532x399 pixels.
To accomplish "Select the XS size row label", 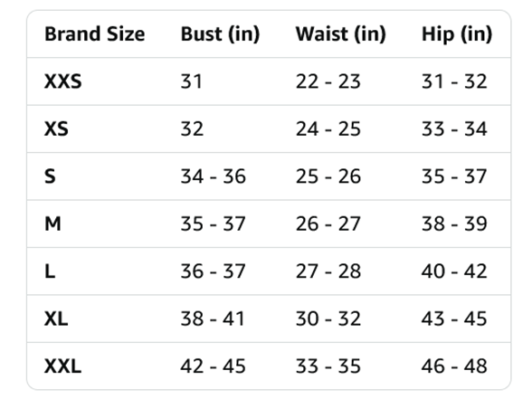I will [56, 128].
